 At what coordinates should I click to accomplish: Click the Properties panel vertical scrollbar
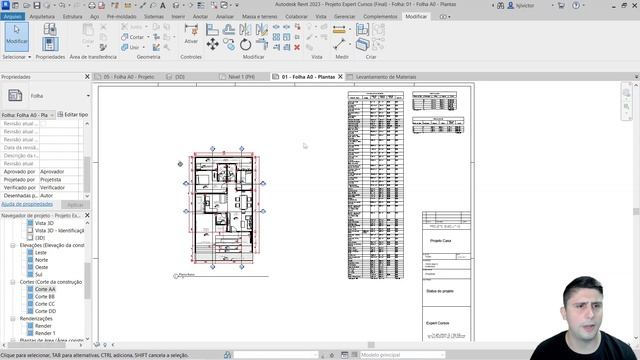87,174
